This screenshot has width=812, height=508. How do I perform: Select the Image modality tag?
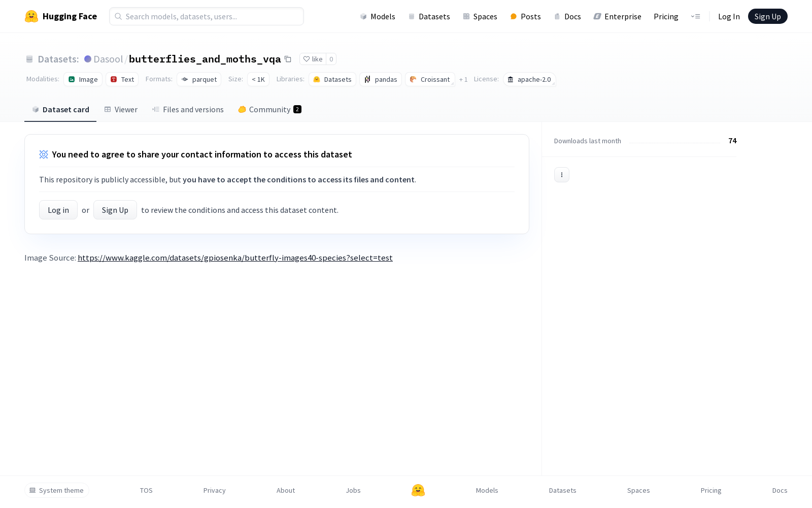pos(83,79)
